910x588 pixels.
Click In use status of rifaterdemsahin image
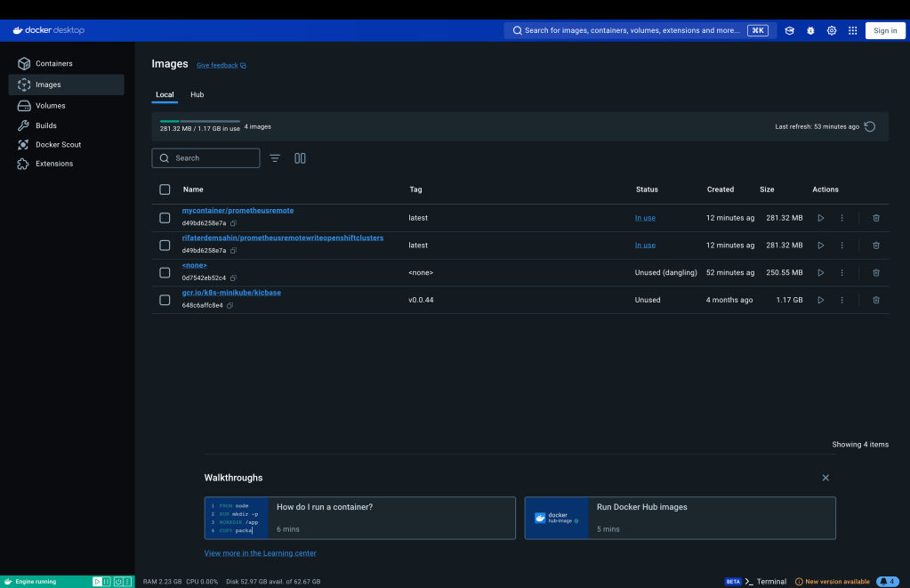coord(645,246)
